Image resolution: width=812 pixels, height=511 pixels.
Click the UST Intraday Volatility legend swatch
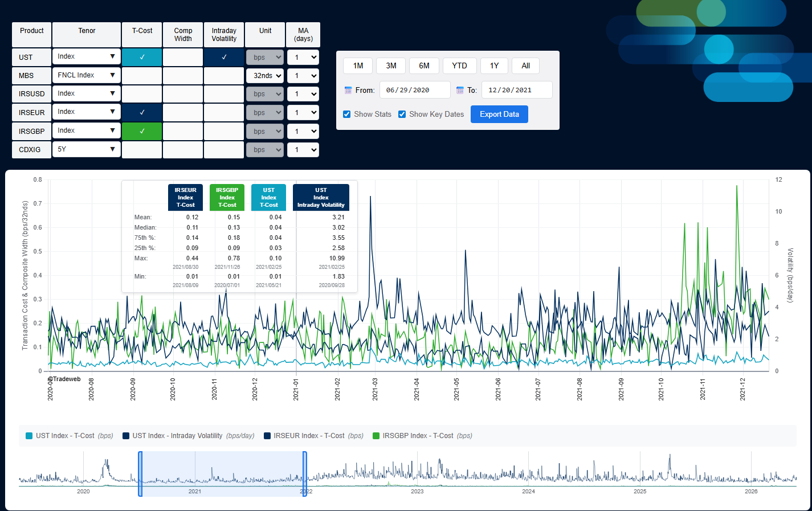pyautogui.click(x=126, y=436)
